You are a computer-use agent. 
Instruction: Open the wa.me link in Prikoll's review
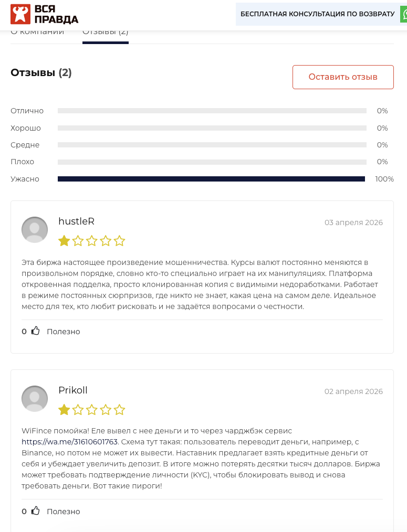pos(69,442)
